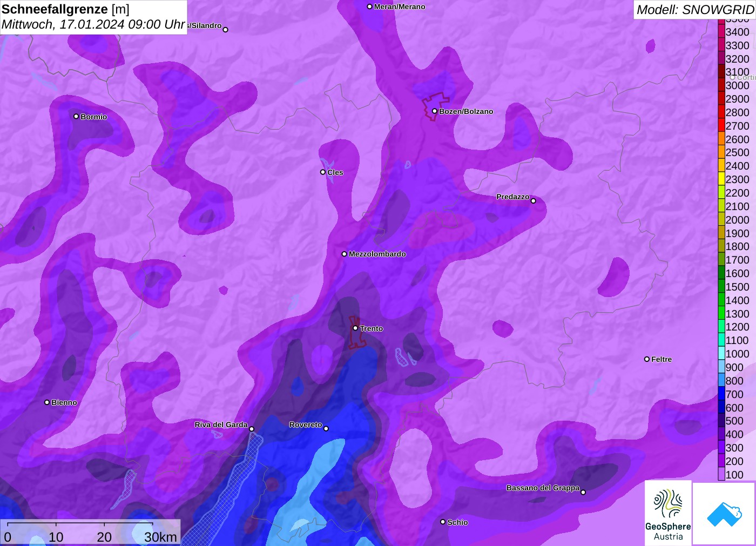Select the Bozen/Bolzano marker dot
This screenshot has width=756, height=546.
[x=435, y=111]
